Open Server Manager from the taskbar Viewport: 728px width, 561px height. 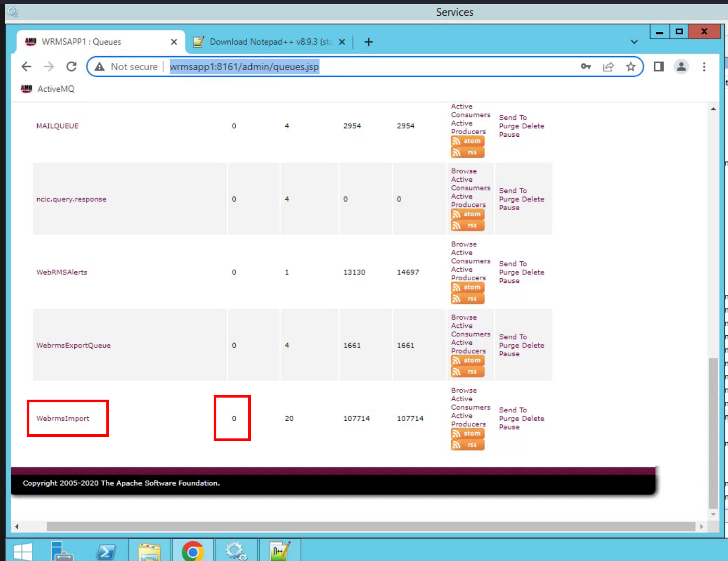click(x=63, y=551)
